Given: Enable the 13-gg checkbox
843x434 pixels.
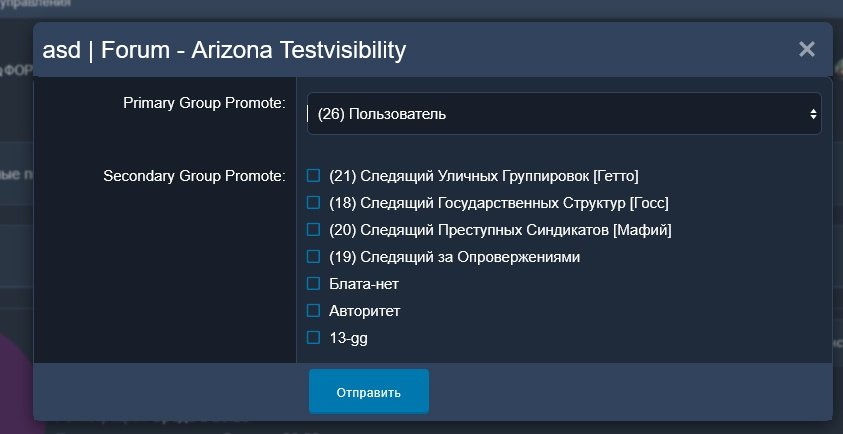Looking at the screenshot, I should 313,338.
